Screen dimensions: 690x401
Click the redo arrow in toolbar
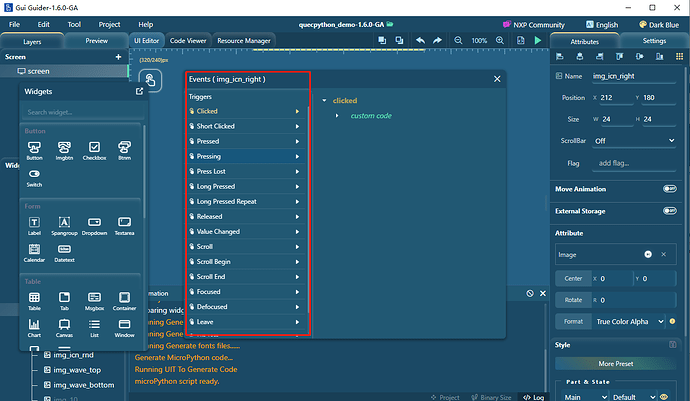coord(439,40)
